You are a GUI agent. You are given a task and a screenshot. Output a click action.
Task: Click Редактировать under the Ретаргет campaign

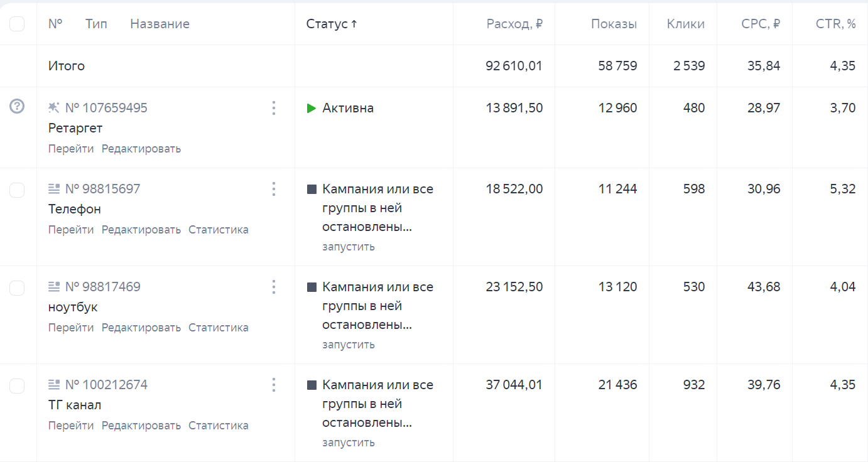coord(141,149)
